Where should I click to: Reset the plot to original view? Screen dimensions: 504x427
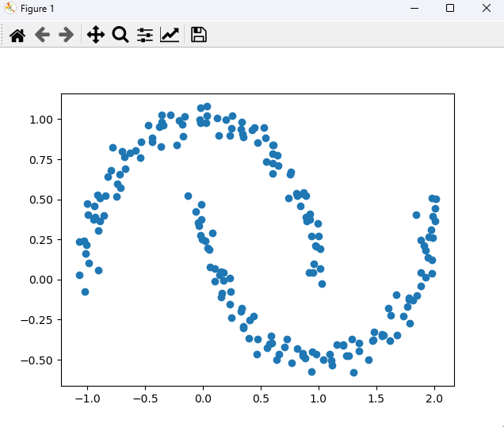pyautogui.click(x=17, y=35)
